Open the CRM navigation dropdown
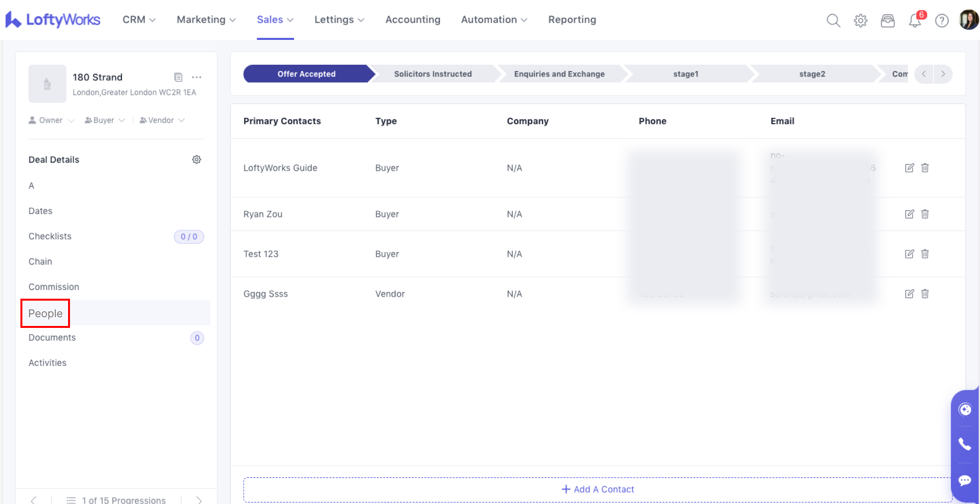The height and width of the screenshot is (504, 980). 139,19
